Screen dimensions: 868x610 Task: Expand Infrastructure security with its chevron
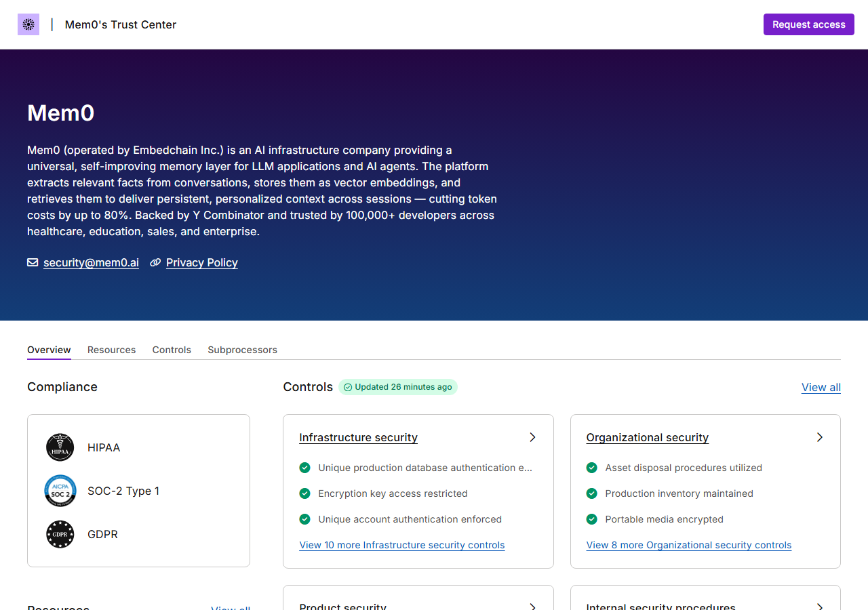pyautogui.click(x=532, y=437)
